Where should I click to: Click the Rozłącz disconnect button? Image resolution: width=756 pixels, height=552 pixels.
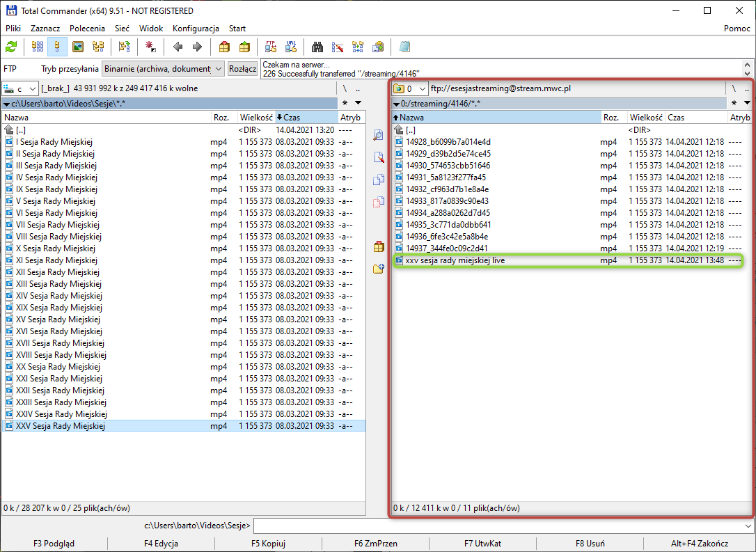coord(242,69)
